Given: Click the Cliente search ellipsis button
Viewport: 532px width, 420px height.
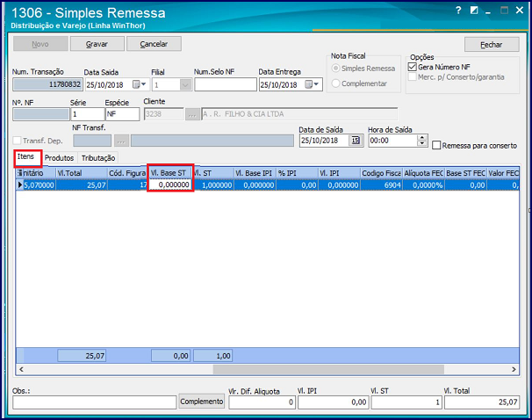Looking at the screenshot, I should click(192, 114).
